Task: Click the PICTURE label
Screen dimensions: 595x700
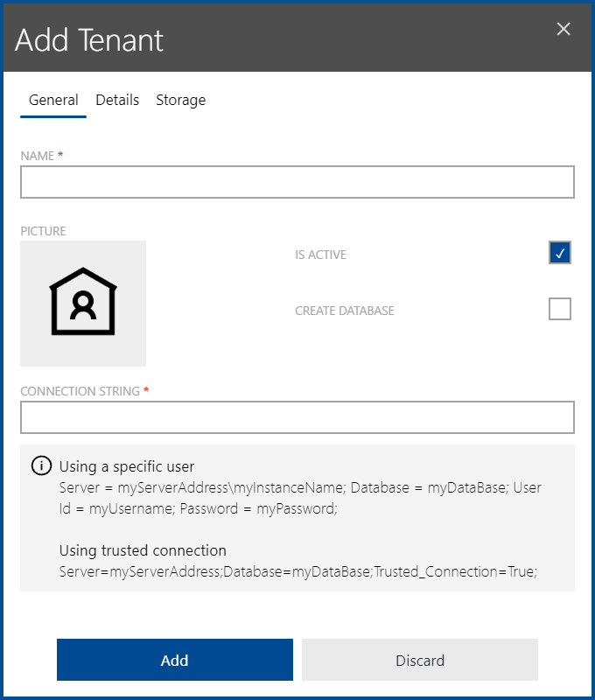Action: [x=44, y=231]
